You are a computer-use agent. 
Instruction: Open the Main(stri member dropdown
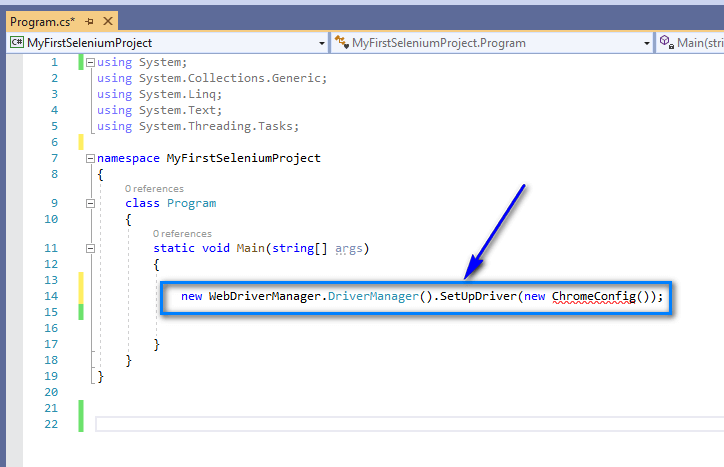click(690, 43)
